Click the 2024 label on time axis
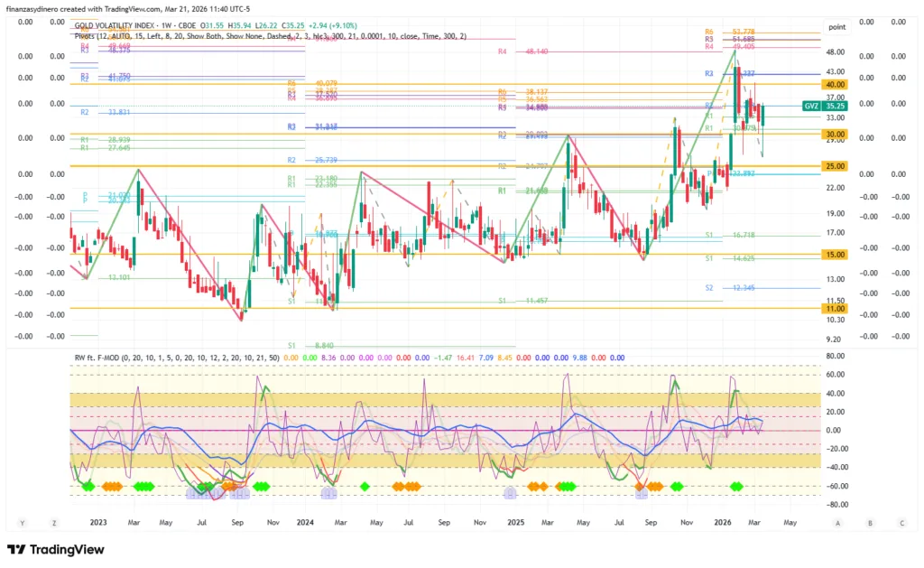Image resolution: width=924 pixels, height=568 pixels. pos(304,523)
